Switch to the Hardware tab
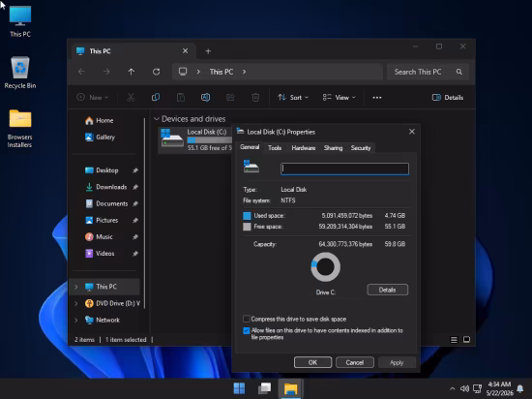 pos(304,148)
